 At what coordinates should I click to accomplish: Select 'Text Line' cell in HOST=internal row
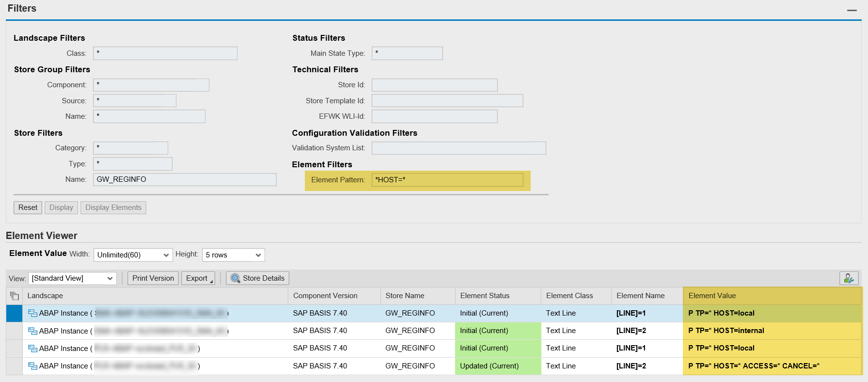[x=576, y=331]
